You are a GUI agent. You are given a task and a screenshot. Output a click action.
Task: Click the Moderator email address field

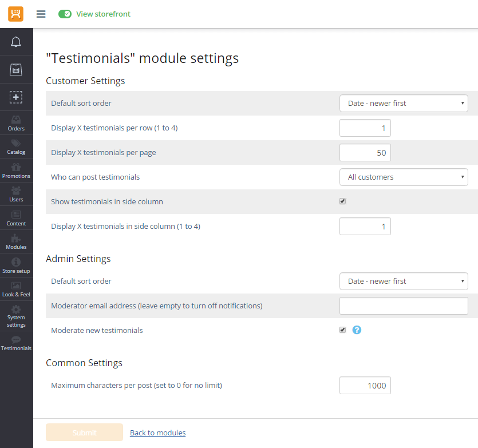coord(404,306)
